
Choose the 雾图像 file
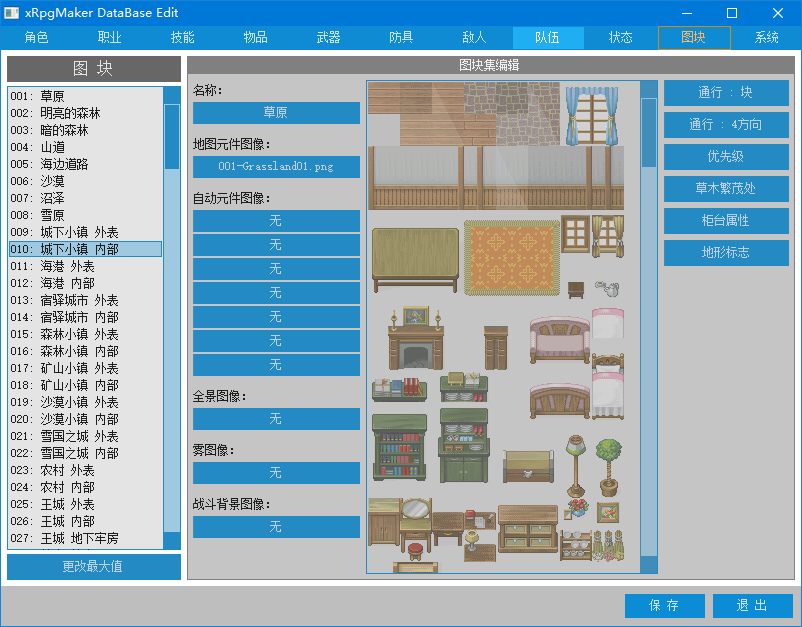(276, 473)
